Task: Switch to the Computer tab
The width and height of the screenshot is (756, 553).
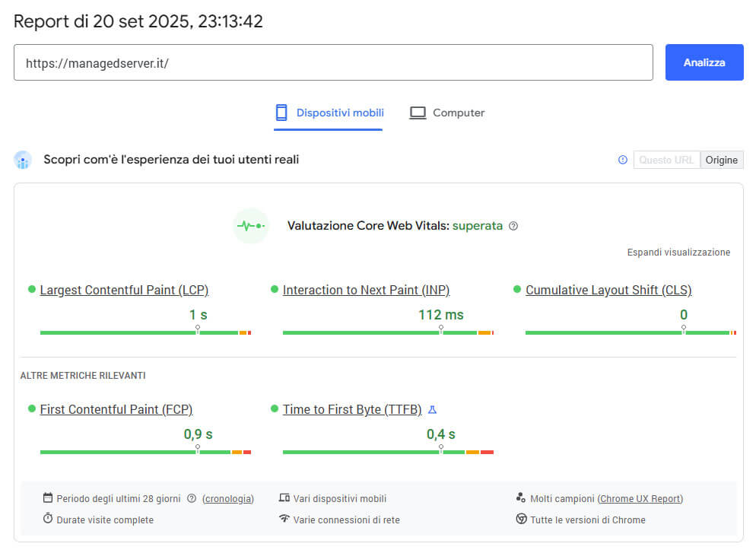Action: 457,112
